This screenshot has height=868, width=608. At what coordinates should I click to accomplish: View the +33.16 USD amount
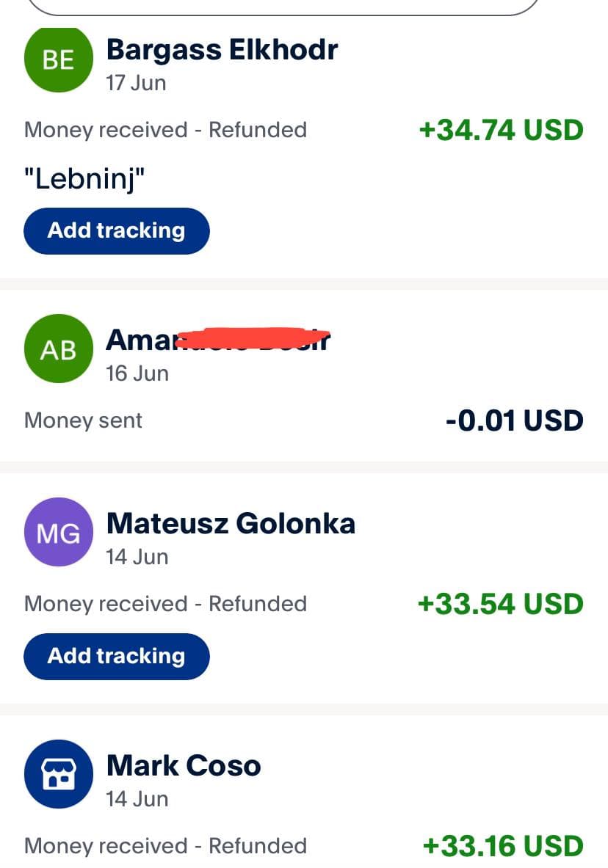pos(503,846)
